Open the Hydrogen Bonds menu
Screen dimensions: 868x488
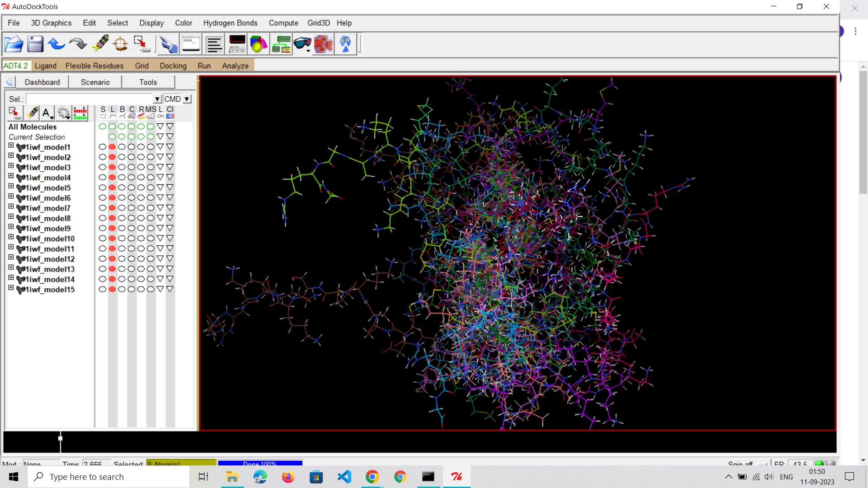(230, 23)
